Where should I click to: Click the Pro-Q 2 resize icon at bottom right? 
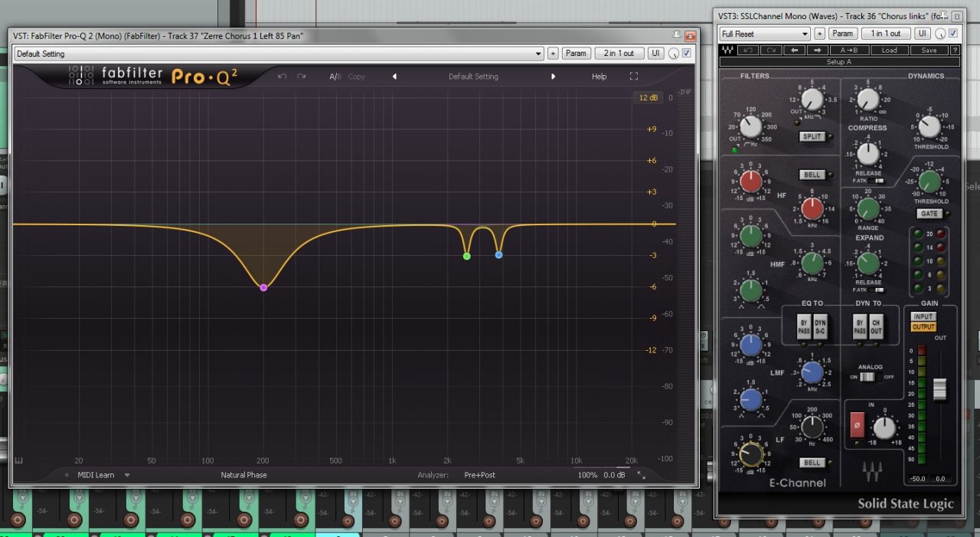[x=642, y=476]
